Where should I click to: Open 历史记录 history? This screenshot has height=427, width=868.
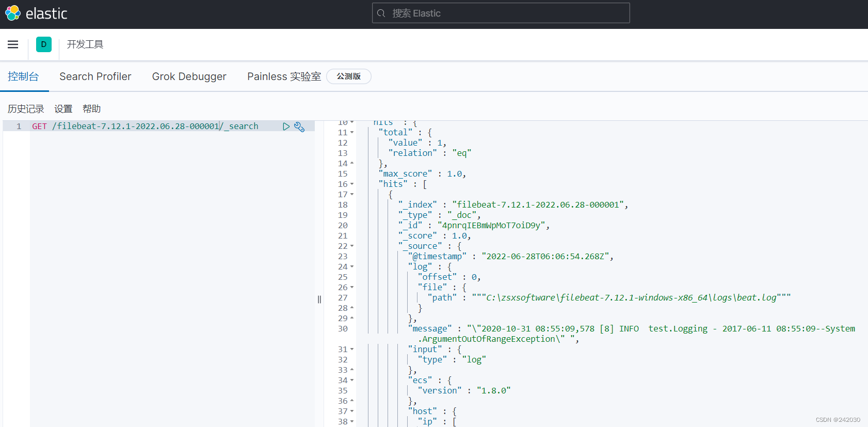(26, 109)
